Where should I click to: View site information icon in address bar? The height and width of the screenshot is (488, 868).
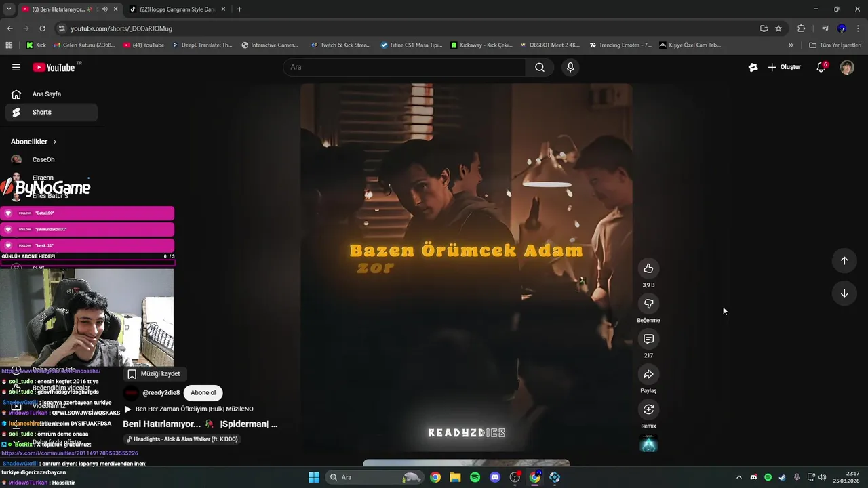(62, 28)
